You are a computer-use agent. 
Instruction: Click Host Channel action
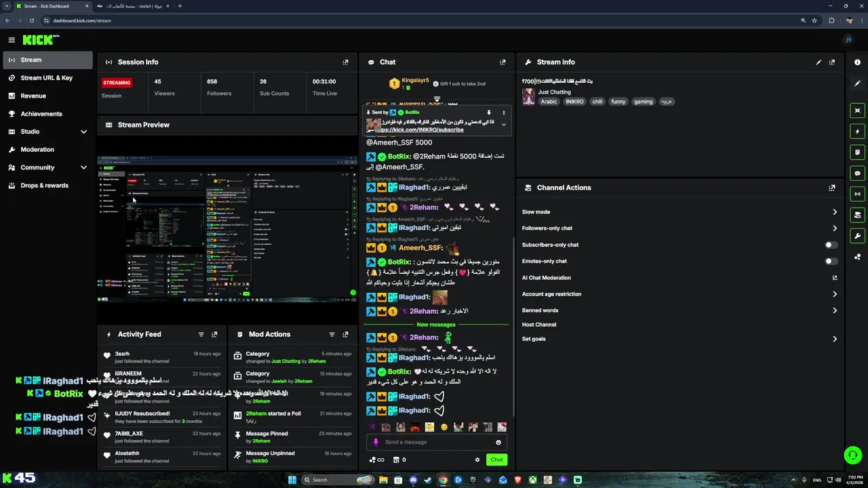click(539, 325)
